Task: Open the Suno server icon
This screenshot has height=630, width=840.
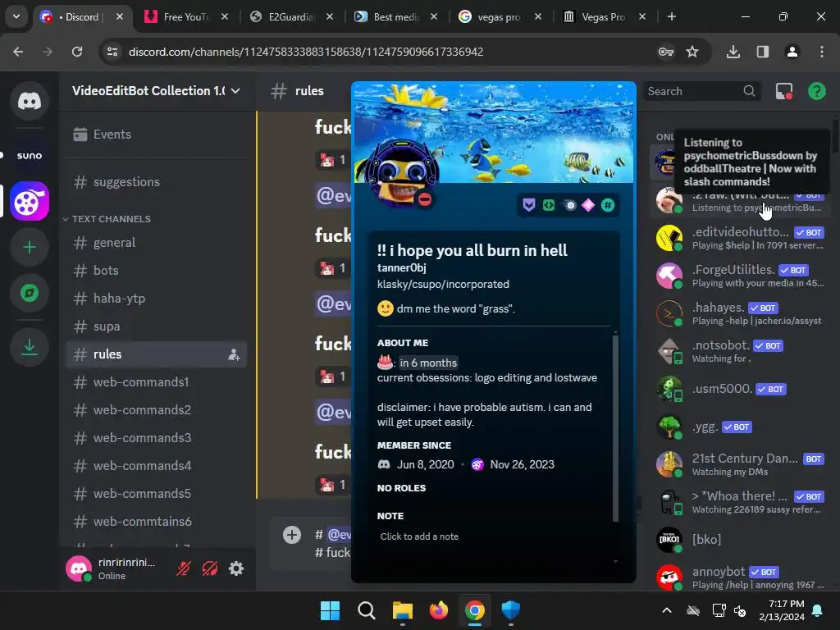Action: 30,155
